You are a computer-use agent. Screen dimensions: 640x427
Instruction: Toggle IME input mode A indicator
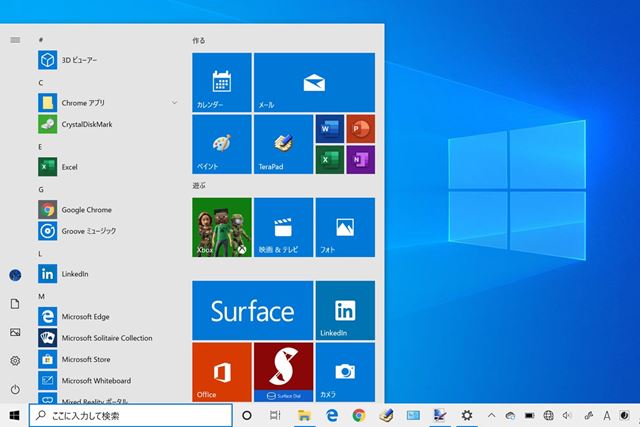click(607, 416)
